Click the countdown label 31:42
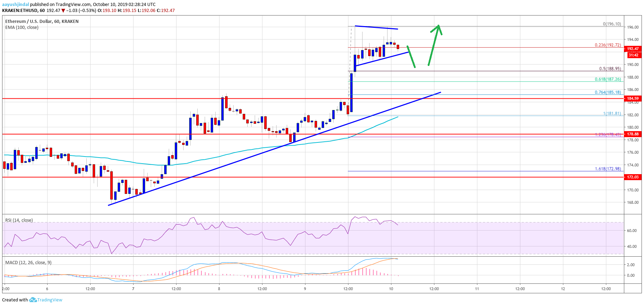 click(633, 55)
